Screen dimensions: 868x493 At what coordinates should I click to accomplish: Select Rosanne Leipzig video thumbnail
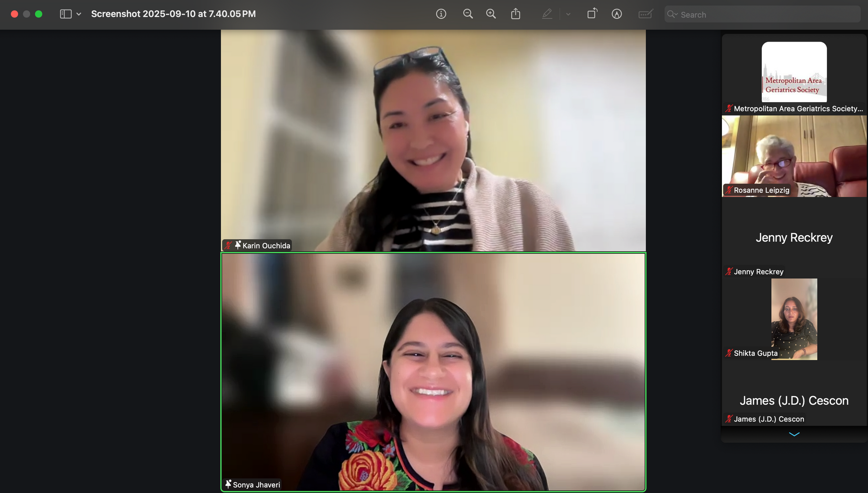(x=794, y=156)
